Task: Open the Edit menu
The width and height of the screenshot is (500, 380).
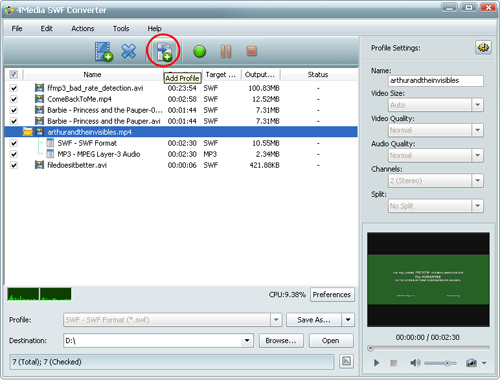Action: [47, 29]
